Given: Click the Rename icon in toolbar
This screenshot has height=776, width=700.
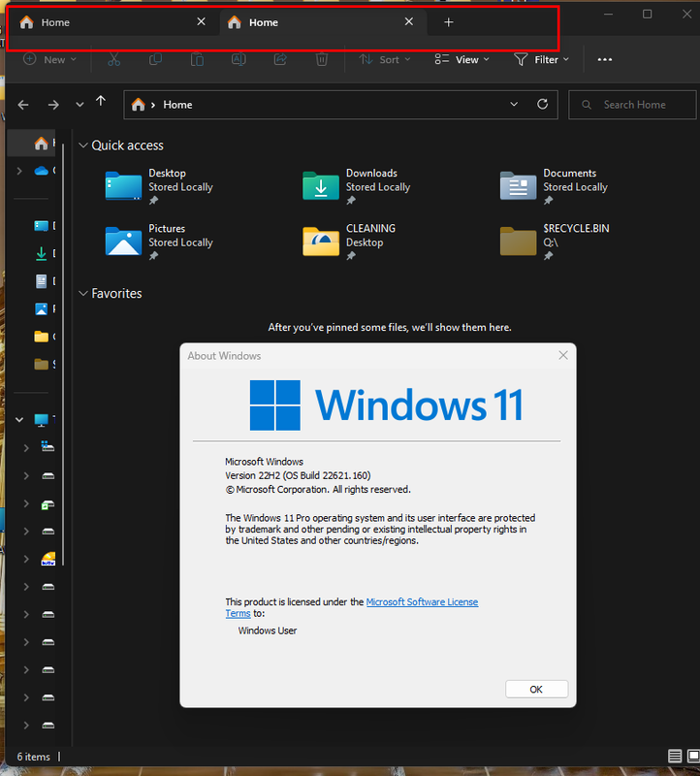Looking at the screenshot, I should coord(239,59).
